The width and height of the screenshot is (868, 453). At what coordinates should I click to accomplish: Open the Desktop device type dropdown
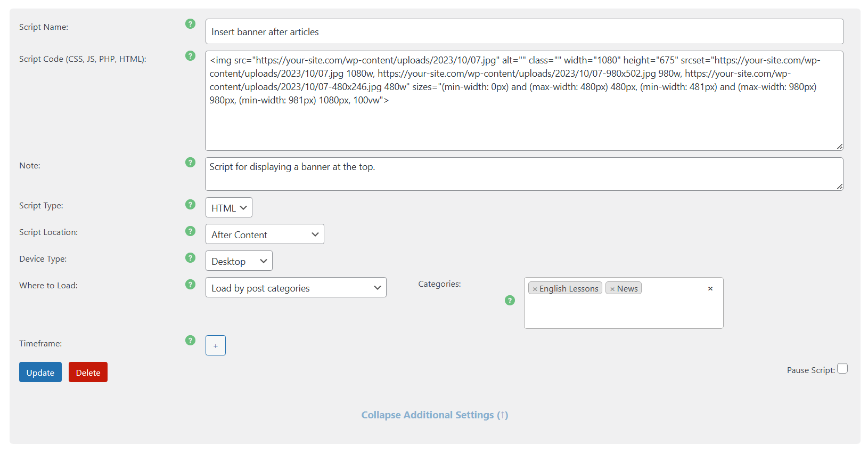(x=239, y=261)
